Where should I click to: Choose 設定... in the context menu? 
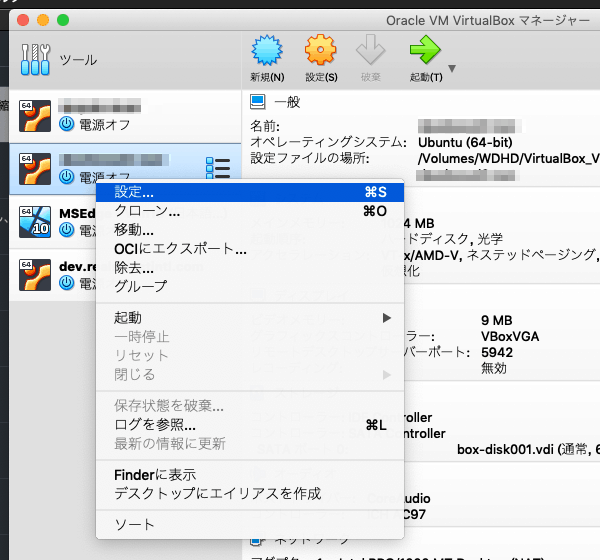tap(250, 192)
